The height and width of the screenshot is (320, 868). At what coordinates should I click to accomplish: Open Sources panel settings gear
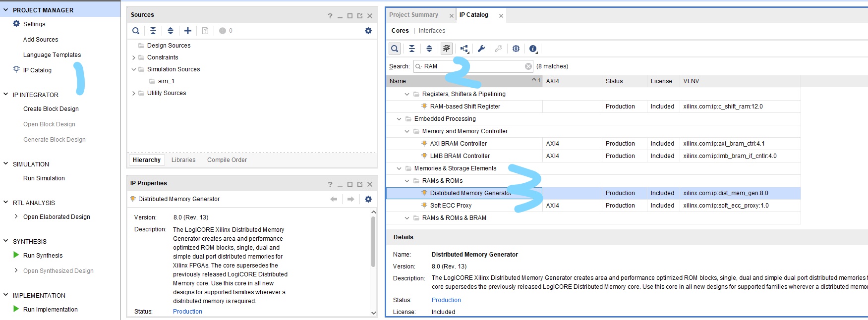368,31
